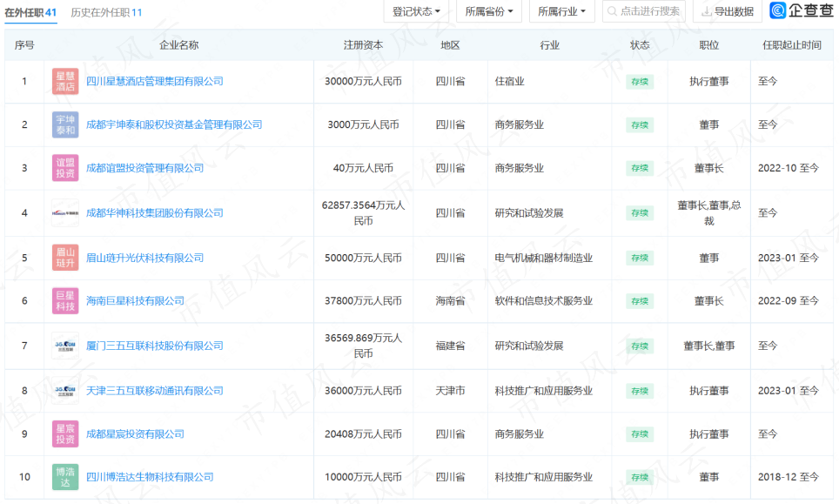
Task: Open the 登记状态 filter dropdown
Action: [416, 11]
